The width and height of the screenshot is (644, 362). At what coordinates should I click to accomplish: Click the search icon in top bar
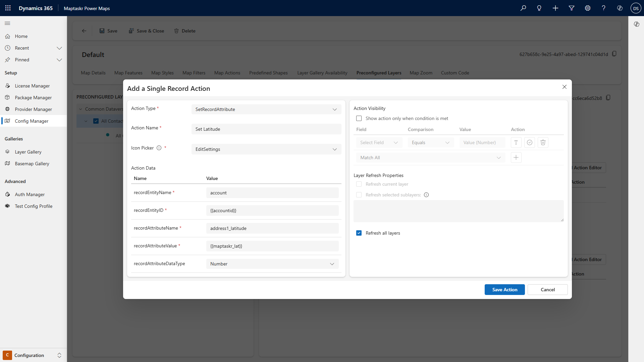[523, 8]
